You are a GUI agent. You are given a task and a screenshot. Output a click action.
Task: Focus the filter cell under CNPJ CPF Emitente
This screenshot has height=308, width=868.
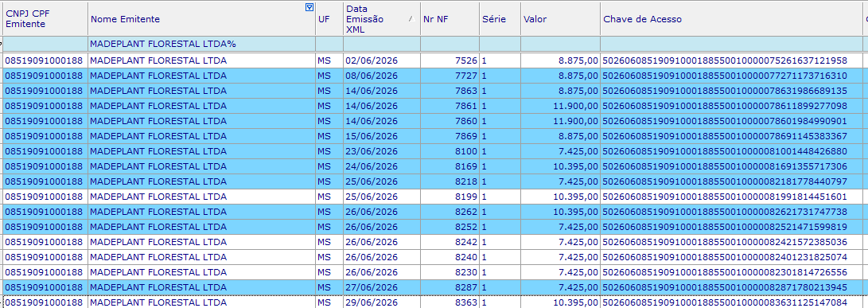tap(45, 43)
